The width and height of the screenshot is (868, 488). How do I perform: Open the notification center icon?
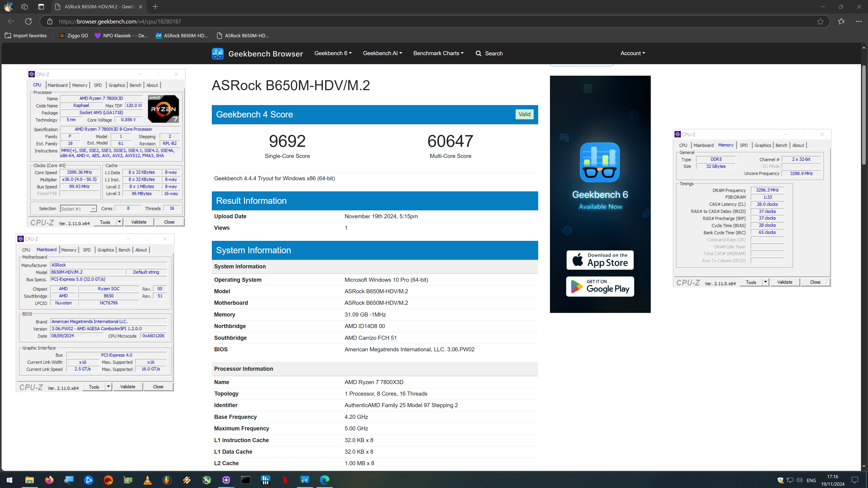(855, 480)
